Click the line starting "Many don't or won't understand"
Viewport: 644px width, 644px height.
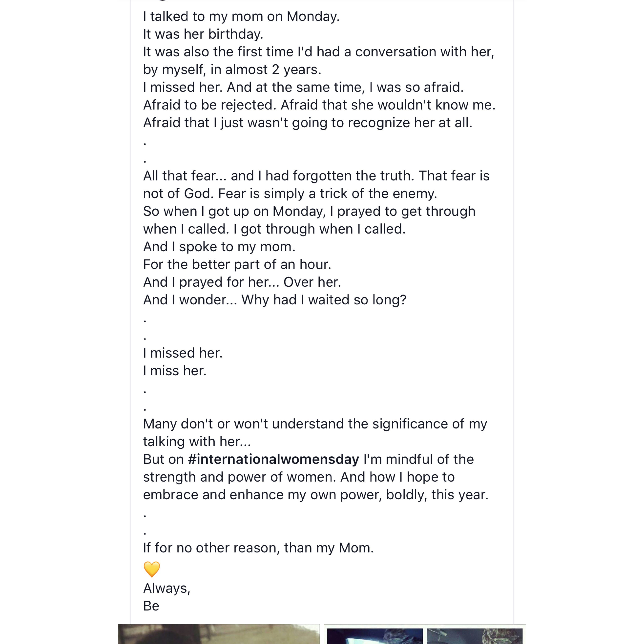(315, 424)
